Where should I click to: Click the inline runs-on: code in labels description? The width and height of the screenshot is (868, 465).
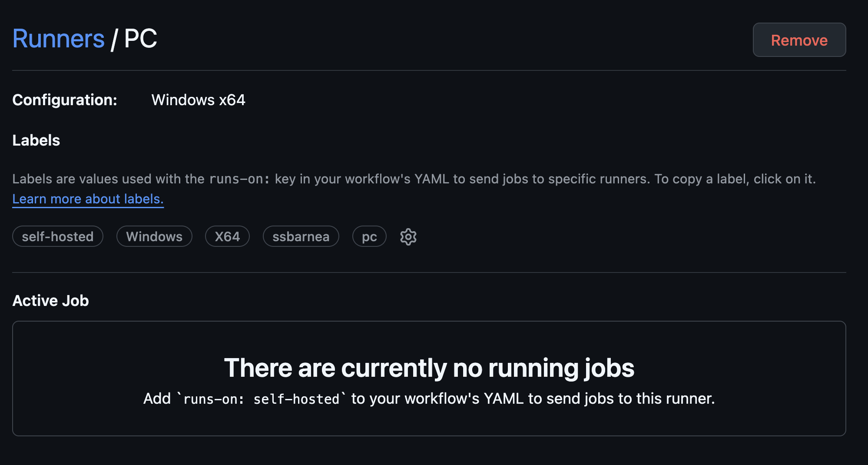pos(239,179)
